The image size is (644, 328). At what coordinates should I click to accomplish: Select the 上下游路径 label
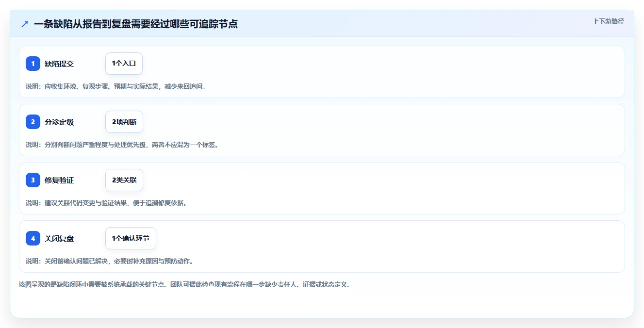608,21
